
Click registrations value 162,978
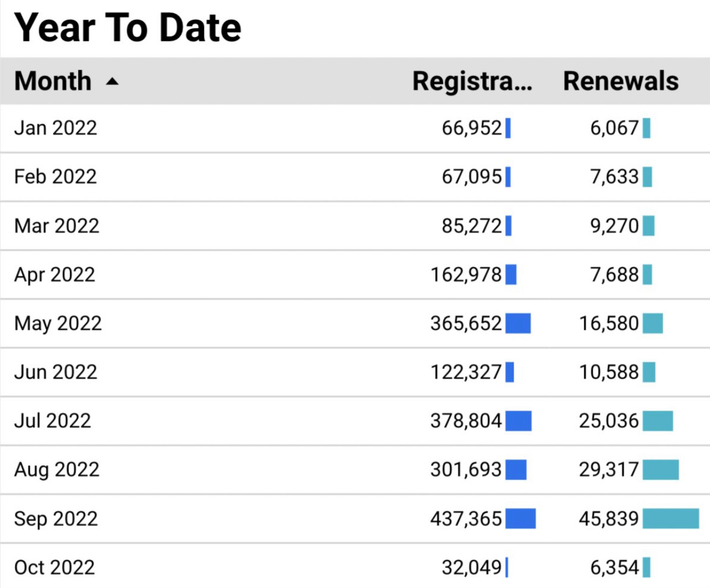[x=466, y=275]
